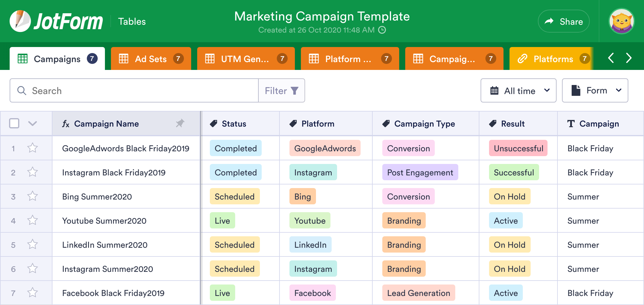Click the formula icon on Campaign Name column
The image size is (644, 305).
66,124
